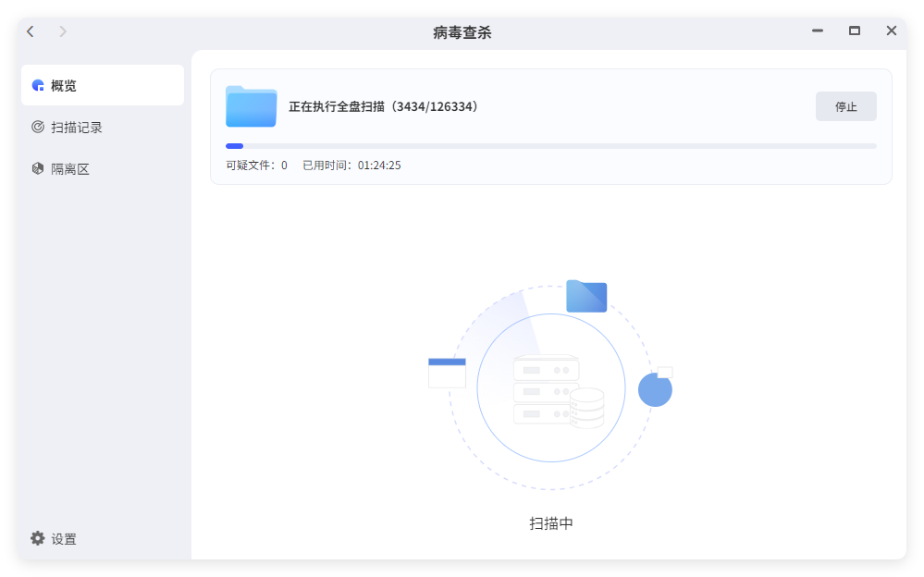Click the 设置 label at bottom left

point(66,538)
